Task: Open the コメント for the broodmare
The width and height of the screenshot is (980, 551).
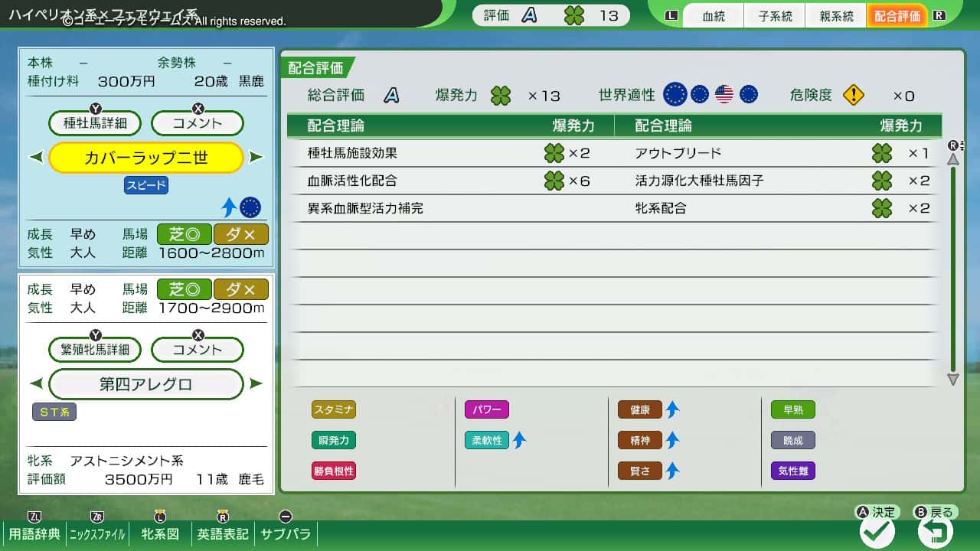Action: coord(197,348)
